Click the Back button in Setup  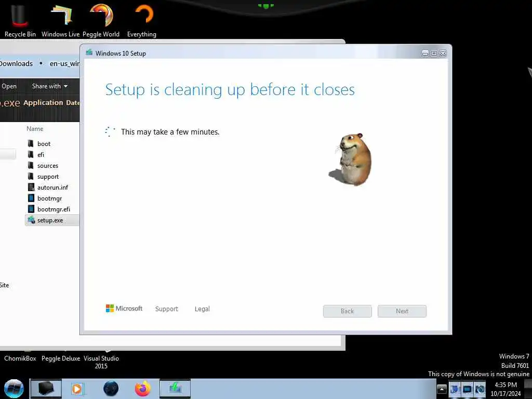[x=348, y=311]
